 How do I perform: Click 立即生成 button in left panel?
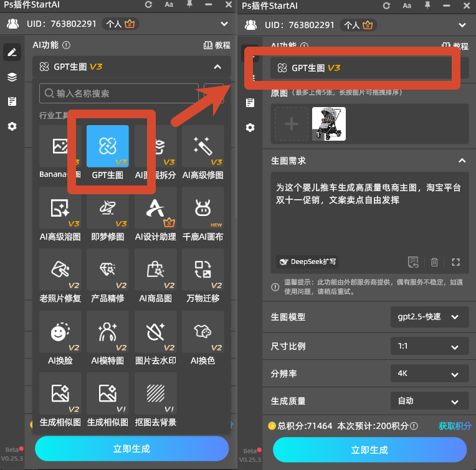coord(131,448)
